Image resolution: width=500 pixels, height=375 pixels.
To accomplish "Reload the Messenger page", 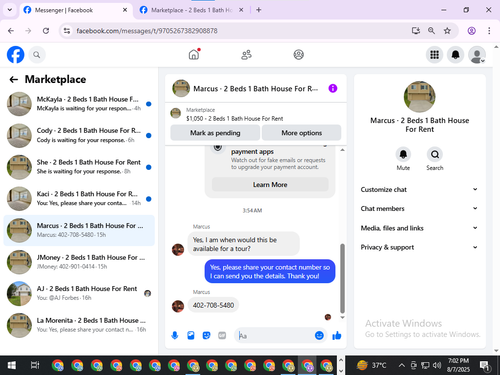I will [46, 31].
